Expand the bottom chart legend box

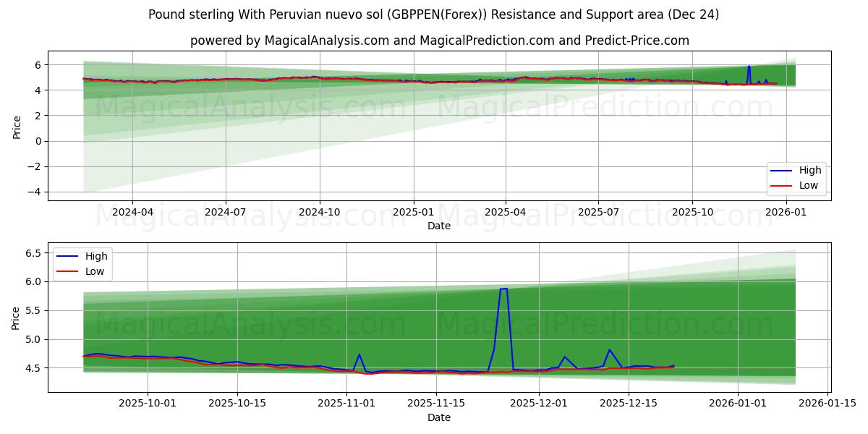pos(82,263)
